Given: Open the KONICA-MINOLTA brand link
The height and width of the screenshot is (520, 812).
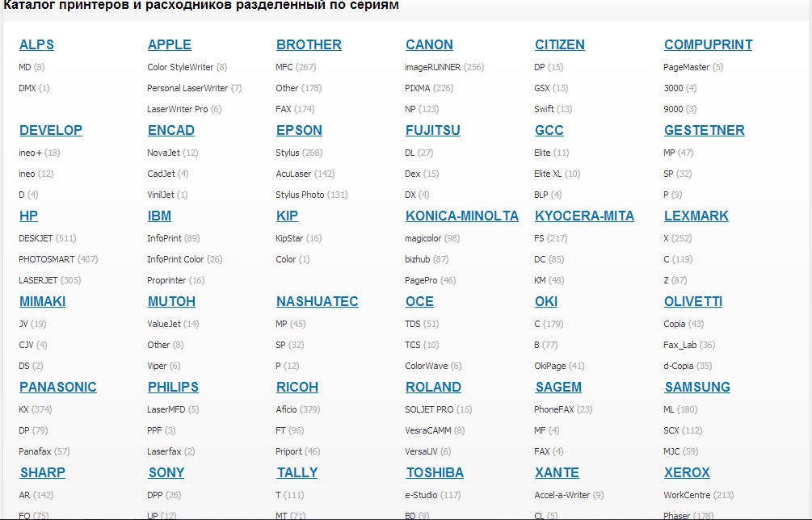Looking at the screenshot, I should [x=462, y=216].
